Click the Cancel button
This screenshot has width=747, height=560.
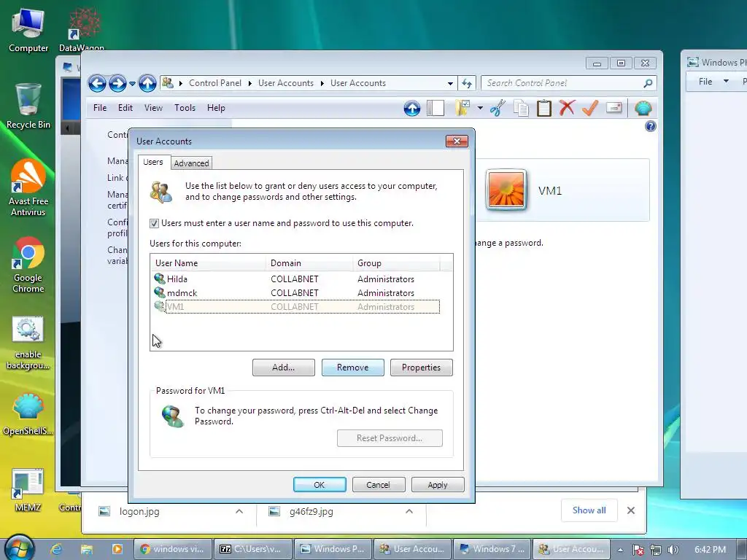[x=379, y=485]
